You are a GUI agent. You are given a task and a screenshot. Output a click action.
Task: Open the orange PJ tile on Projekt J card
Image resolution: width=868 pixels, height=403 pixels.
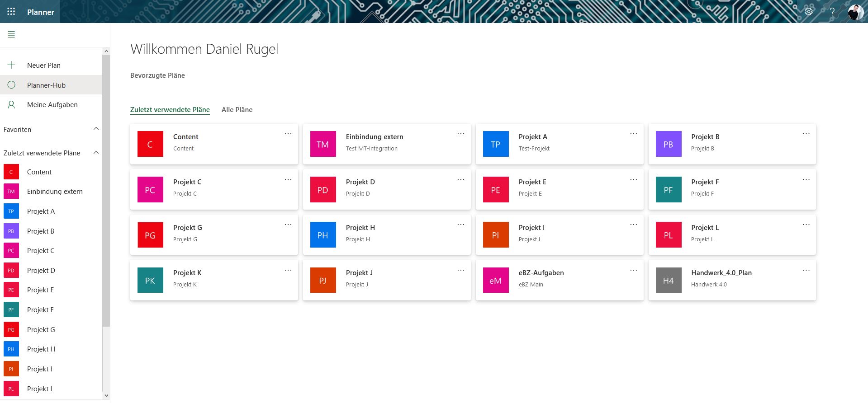point(323,280)
